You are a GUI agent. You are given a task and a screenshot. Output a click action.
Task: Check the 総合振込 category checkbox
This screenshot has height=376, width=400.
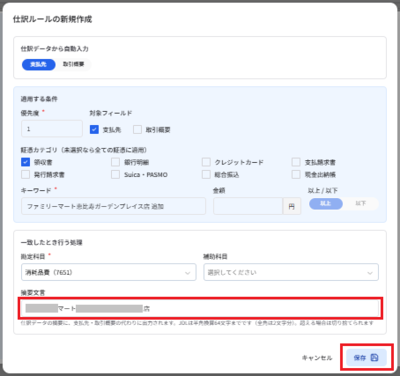[x=206, y=174]
